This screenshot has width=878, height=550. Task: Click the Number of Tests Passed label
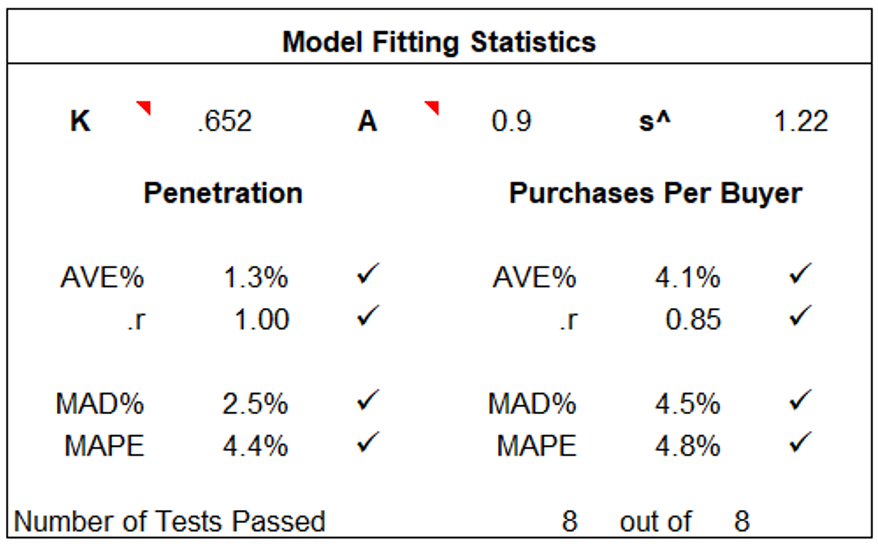(170, 521)
